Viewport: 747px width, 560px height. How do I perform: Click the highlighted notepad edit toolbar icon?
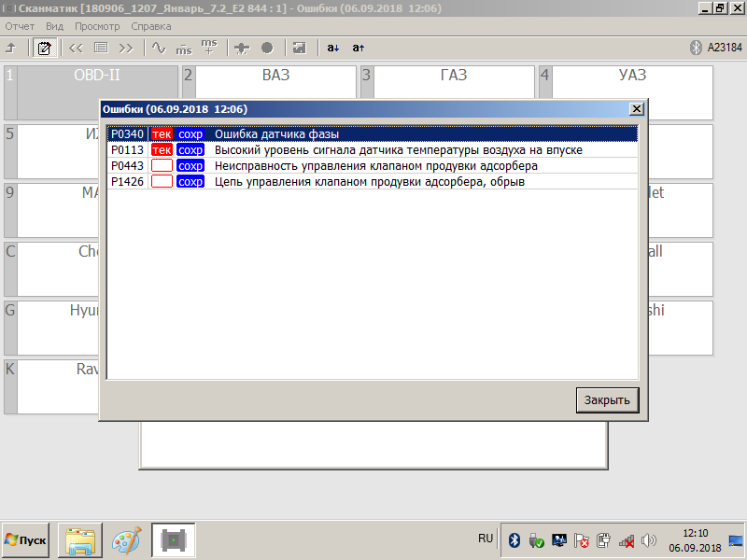[x=43, y=48]
